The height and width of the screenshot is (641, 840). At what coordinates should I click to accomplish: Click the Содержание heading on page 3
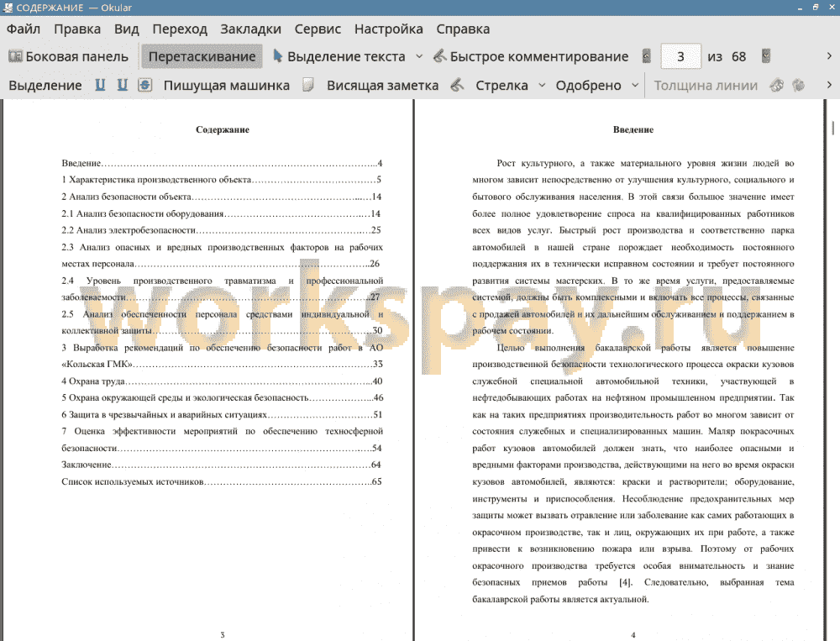pos(223,129)
